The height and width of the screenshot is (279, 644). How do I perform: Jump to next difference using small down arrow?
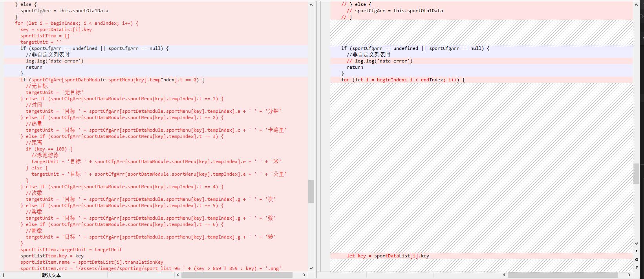point(637,268)
